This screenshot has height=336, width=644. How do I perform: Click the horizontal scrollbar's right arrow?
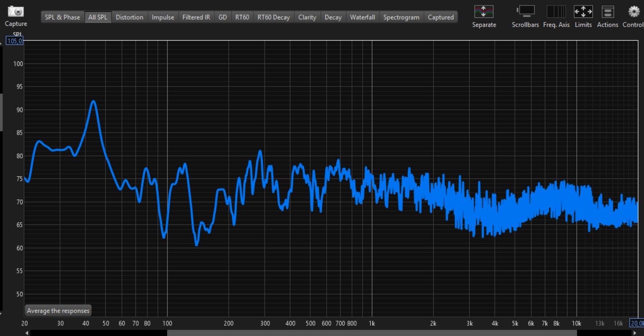tap(634, 333)
